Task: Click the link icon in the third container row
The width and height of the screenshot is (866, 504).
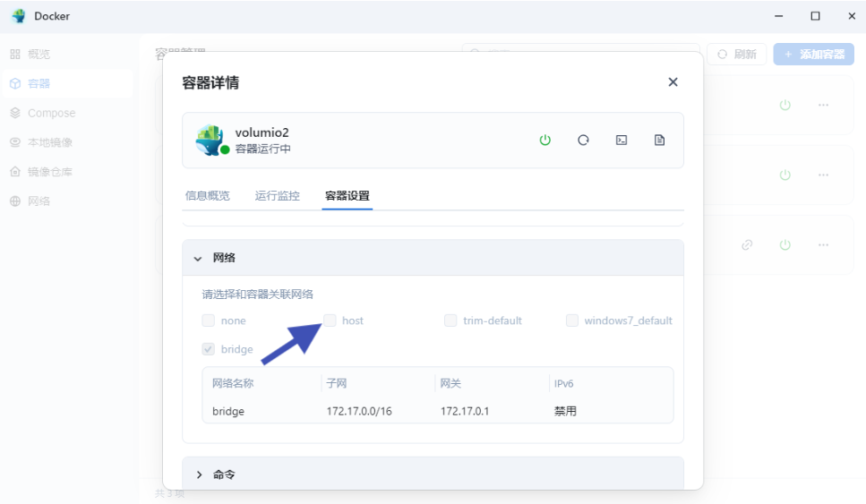Action: (x=747, y=245)
